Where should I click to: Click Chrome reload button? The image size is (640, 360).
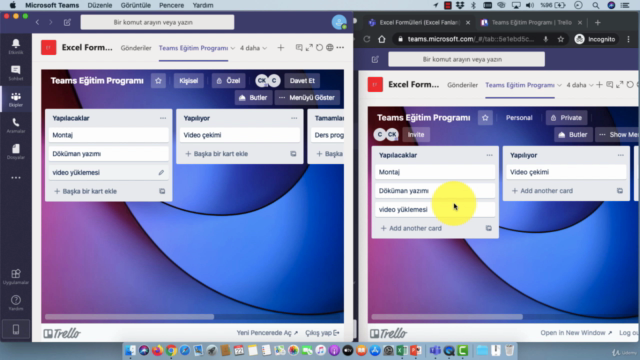click(x=367, y=39)
